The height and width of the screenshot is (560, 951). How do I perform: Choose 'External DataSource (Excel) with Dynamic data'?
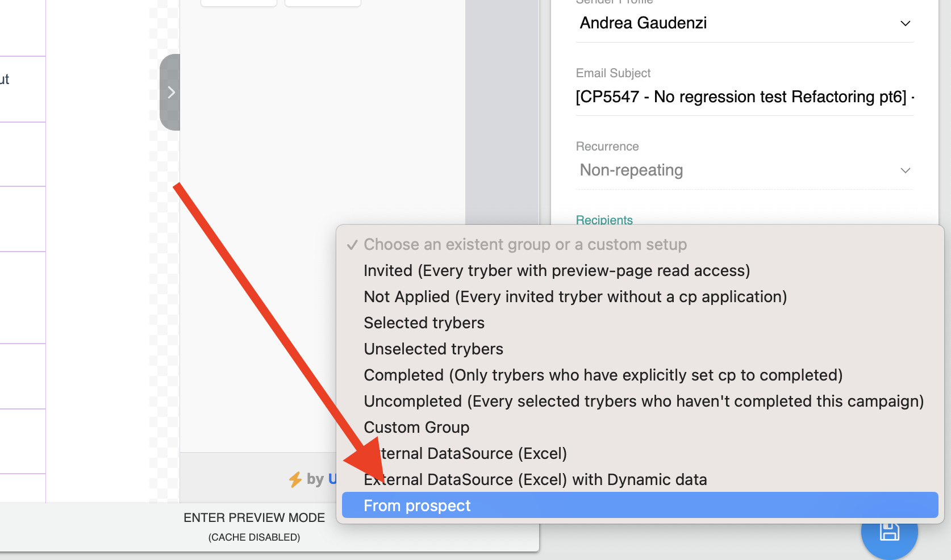tap(640, 479)
